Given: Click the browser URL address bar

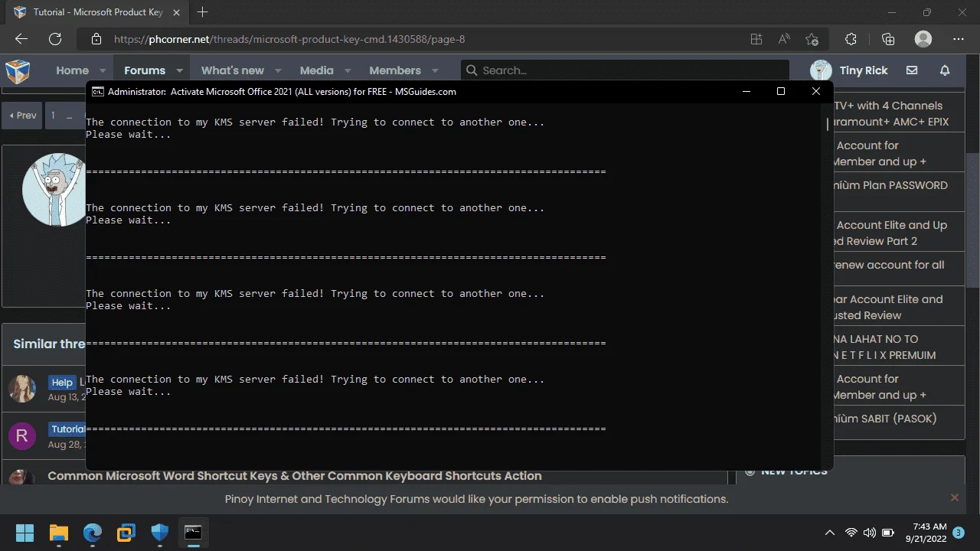Looking at the screenshot, I should 413,39.
